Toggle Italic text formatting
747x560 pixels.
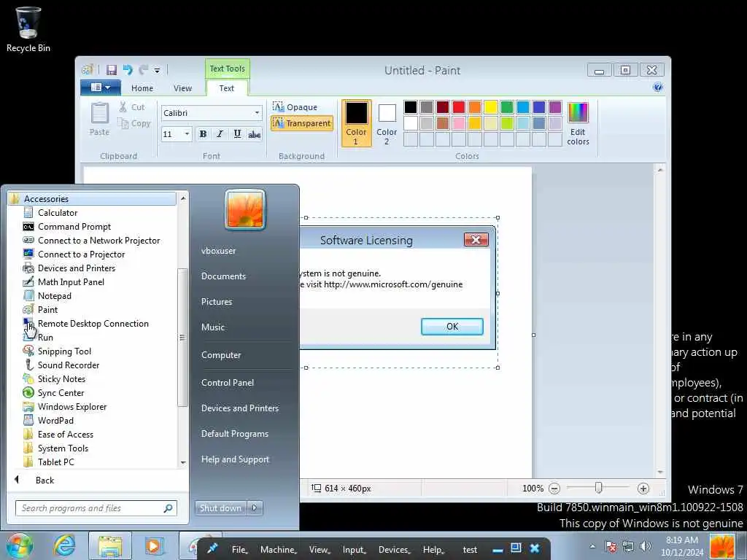[x=220, y=134]
